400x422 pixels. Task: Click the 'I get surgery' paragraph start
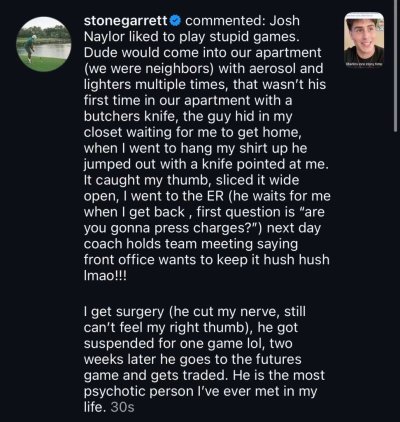(x=124, y=312)
